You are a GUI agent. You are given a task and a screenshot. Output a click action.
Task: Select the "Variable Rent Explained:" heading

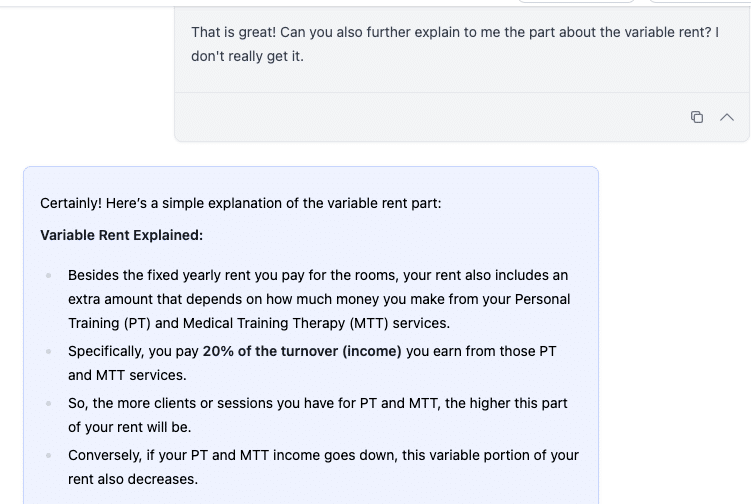click(x=121, y=235)
